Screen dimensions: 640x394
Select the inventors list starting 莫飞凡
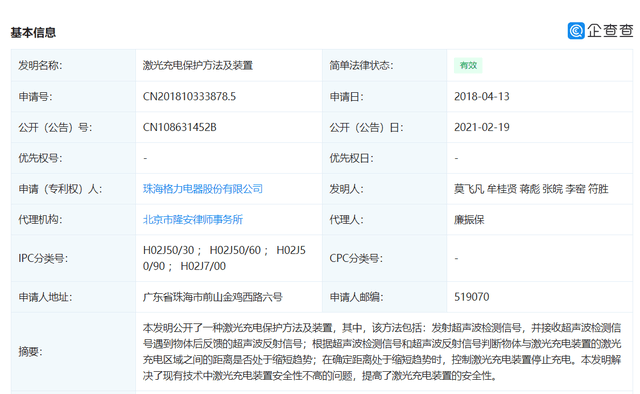[x=531, y=189]
